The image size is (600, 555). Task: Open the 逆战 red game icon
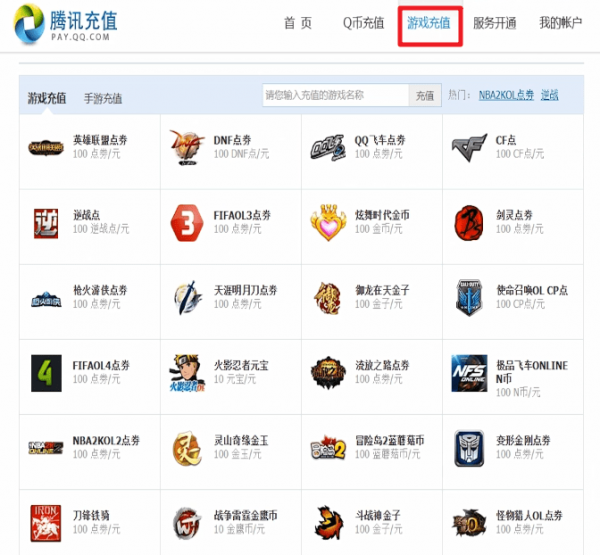click(x=46, y=223)
